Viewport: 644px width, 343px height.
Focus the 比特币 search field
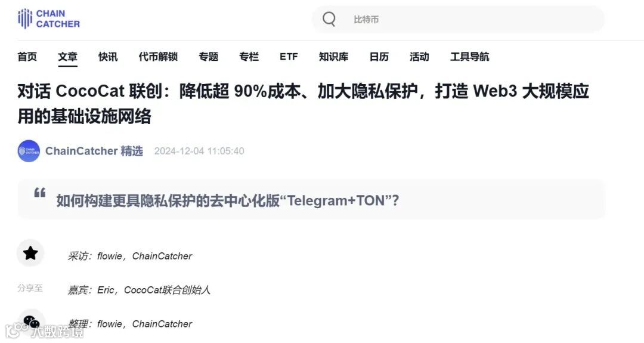pos(459,19)
